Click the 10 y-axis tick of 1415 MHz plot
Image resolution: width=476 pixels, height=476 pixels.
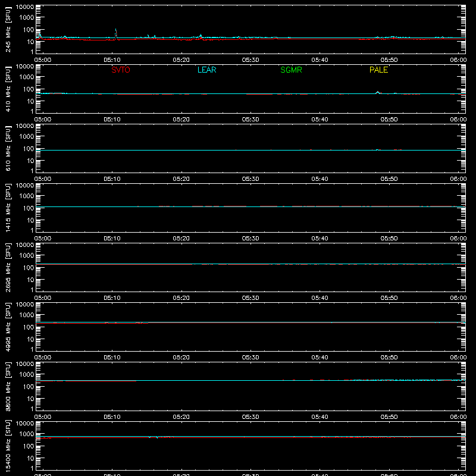pos(30,220)
